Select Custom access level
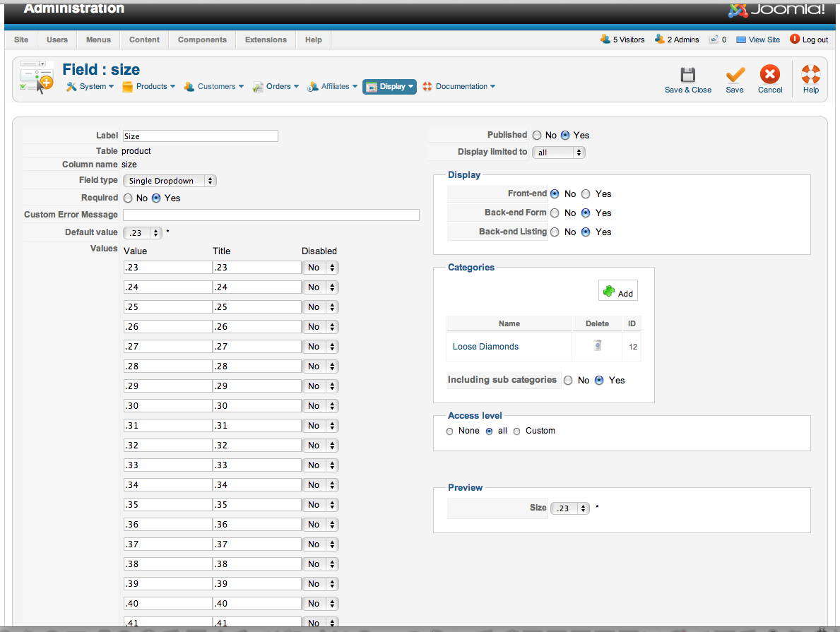 pyautogui.click(x=516, y=431)
